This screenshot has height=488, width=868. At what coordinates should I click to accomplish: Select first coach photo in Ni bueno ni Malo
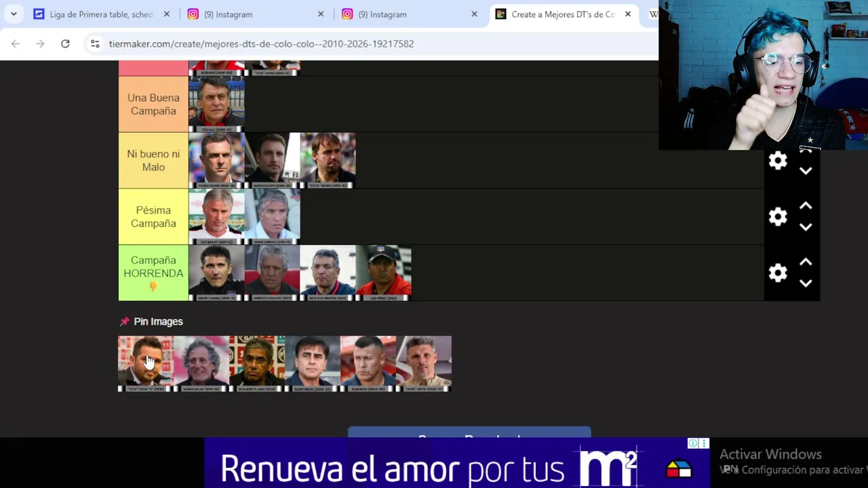click(x=216, y=161)
